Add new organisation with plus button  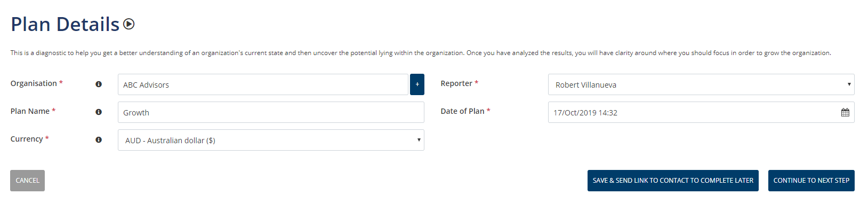click(x=417, y=84)
